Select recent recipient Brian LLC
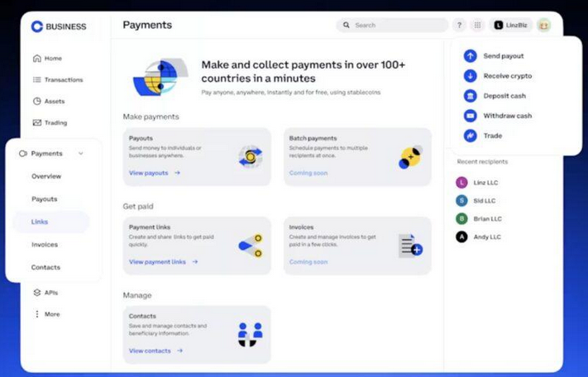 (x=480, y=219)
